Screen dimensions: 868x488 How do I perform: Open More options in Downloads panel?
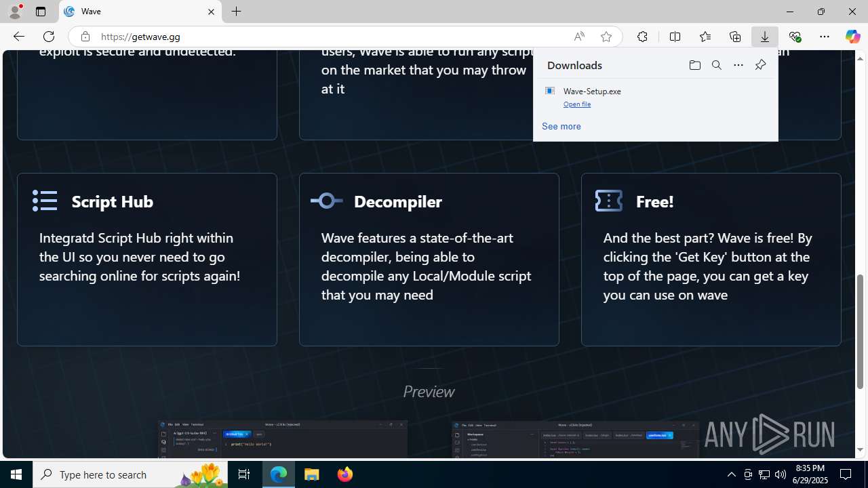738,65
